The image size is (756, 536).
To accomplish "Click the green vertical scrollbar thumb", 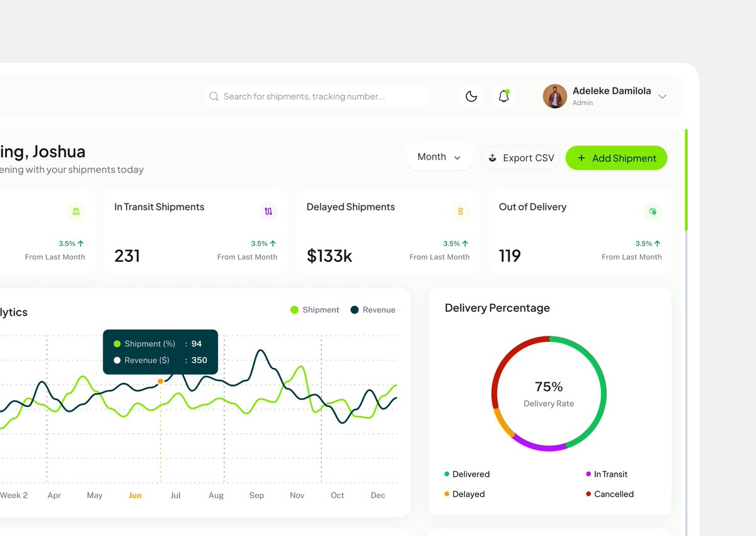I will (686, 180).
